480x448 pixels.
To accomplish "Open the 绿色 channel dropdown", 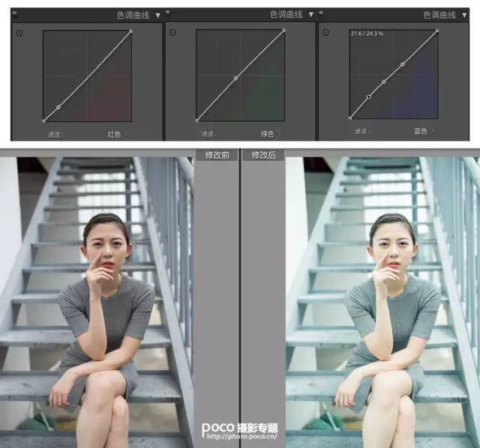I will (271, 133).
